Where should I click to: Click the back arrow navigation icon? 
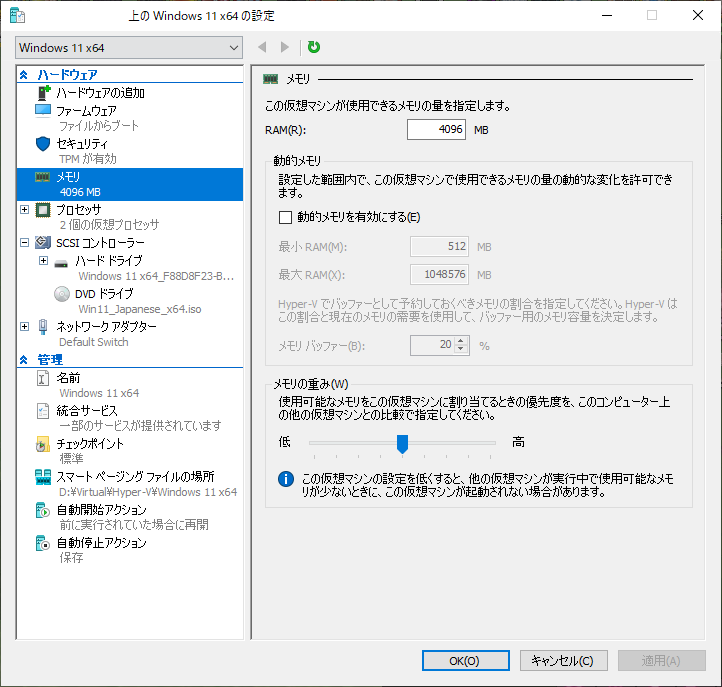click(x=262, y=47)
